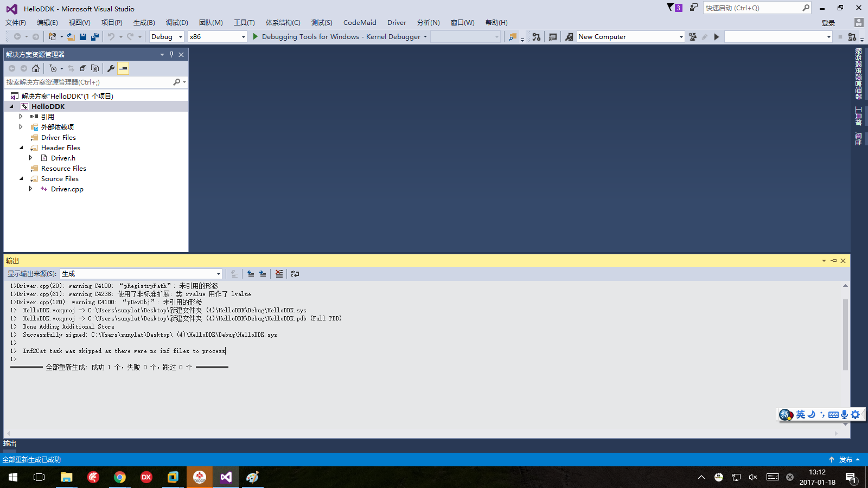868x488 pixels.
Task: Open the CodeMaid menu
Action: point(360,22)
